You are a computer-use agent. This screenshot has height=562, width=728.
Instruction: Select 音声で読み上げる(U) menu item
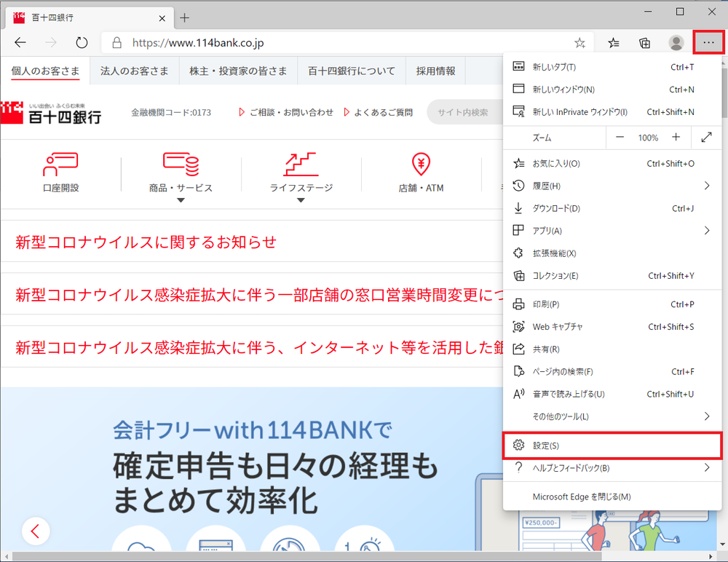tap(612, 394)
